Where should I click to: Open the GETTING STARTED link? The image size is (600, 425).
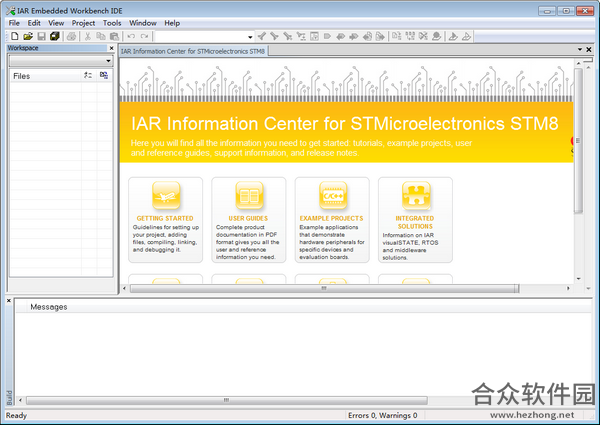pyautogui.click(x=165, y=218)
